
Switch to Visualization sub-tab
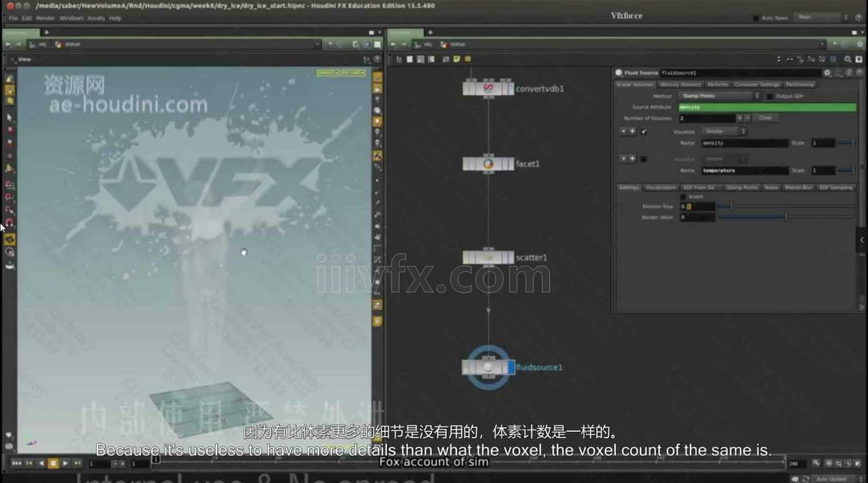pos(661,187)
